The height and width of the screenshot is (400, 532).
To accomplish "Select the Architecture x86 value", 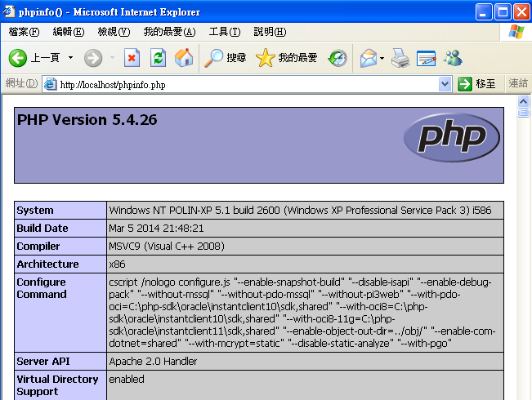I will point(117,264).
